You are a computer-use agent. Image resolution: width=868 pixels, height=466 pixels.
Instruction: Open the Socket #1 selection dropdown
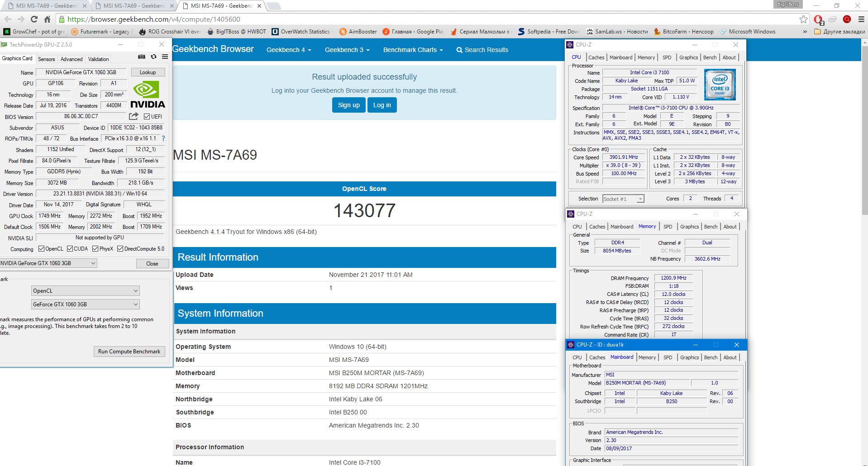click(x=623, y=199)
